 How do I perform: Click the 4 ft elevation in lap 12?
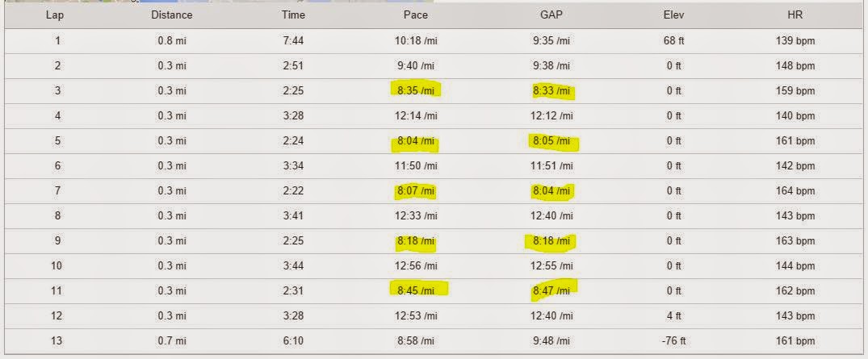[x=673, y=316]
